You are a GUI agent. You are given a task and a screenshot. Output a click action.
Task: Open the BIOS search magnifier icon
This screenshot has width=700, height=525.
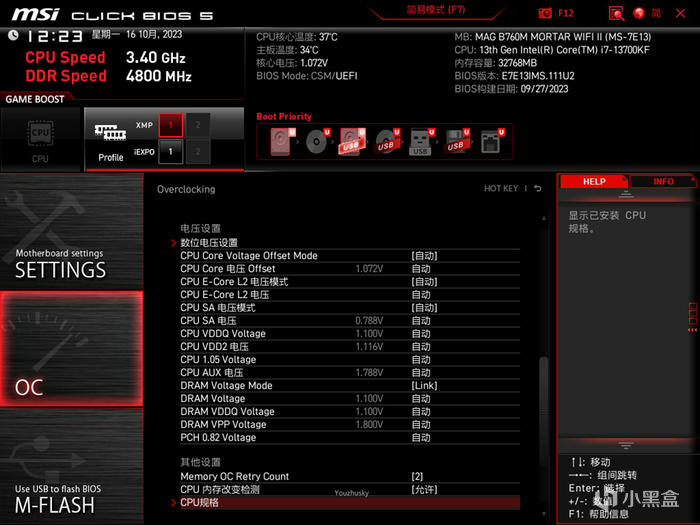[616, 13]
